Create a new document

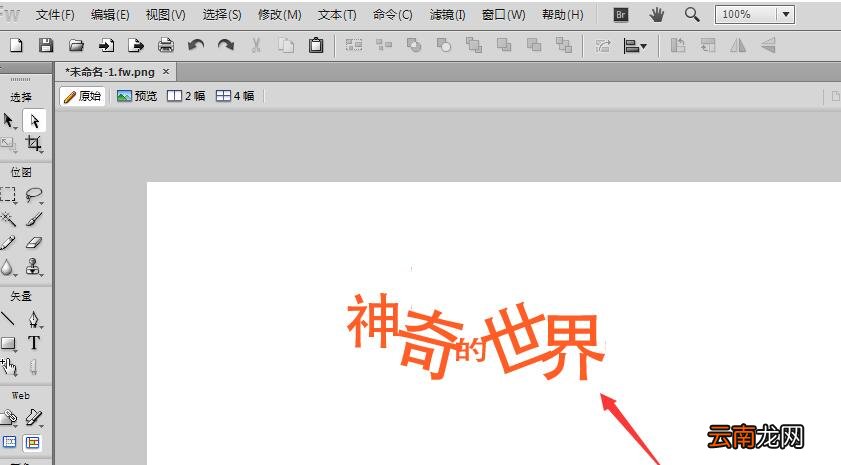[16, 46]
